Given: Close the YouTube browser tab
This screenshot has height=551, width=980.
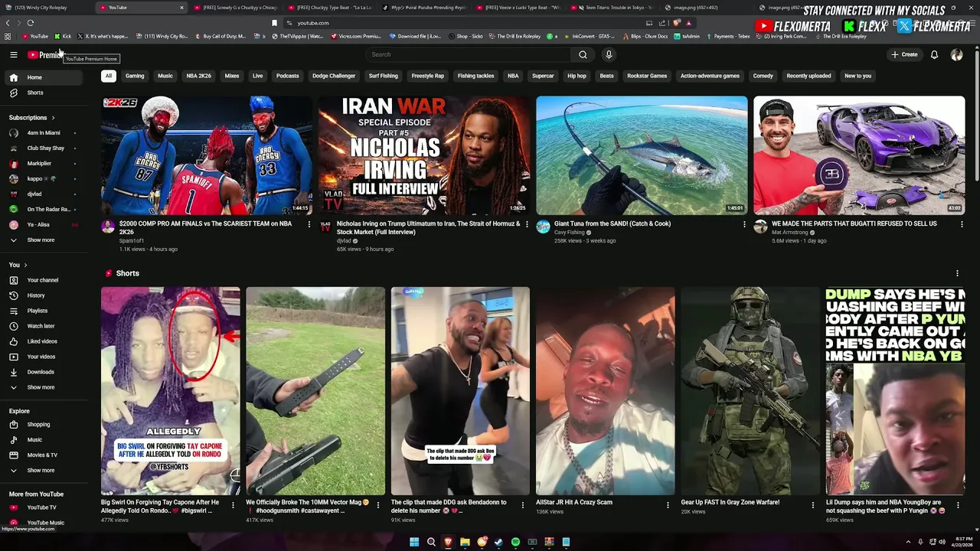Looking at the screenshot, I should click(181, 8).
